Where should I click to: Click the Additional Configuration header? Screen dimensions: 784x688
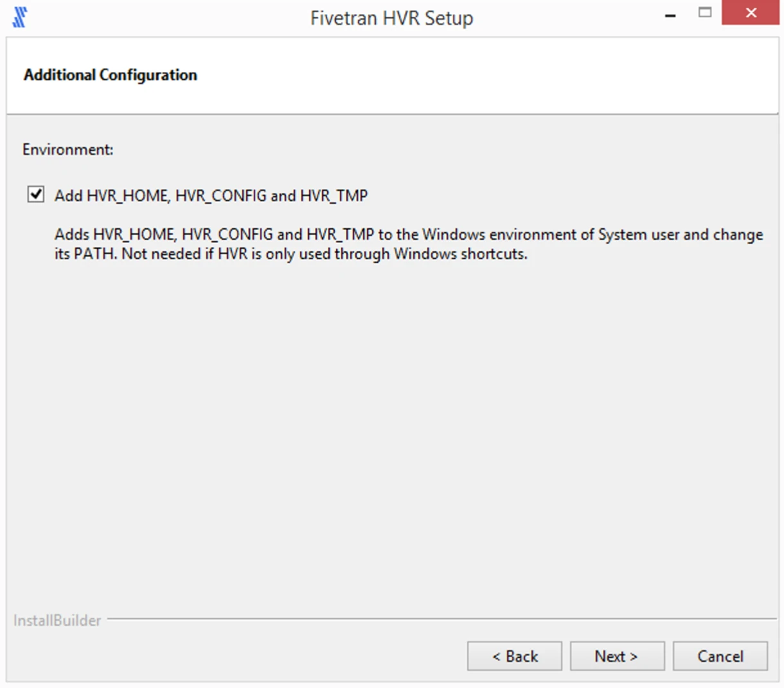110,75
